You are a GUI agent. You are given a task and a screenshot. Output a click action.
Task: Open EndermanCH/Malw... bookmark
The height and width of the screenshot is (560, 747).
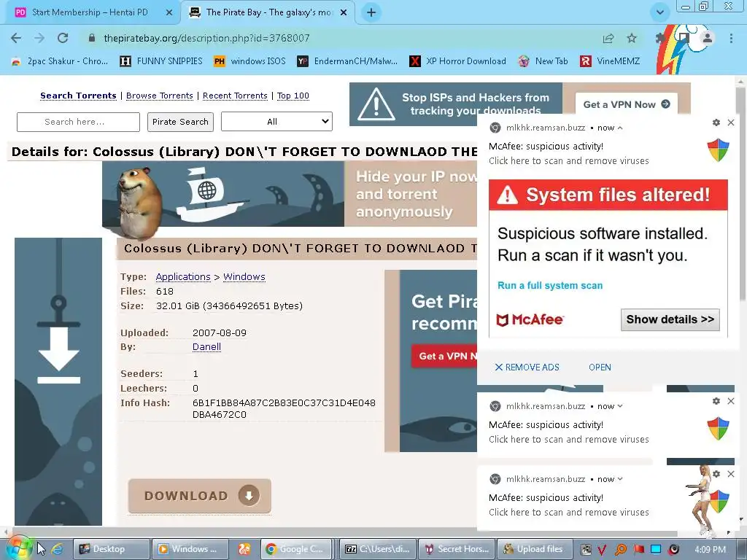pyautogui.click(x=347, y=61)
